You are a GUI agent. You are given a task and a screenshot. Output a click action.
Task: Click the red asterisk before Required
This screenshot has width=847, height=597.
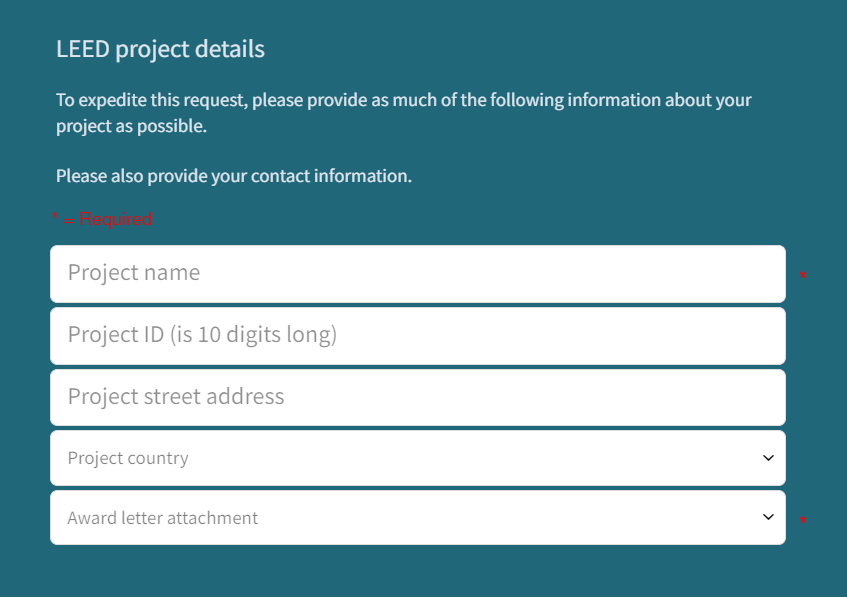pyautogui.click(x=56, y=217)
